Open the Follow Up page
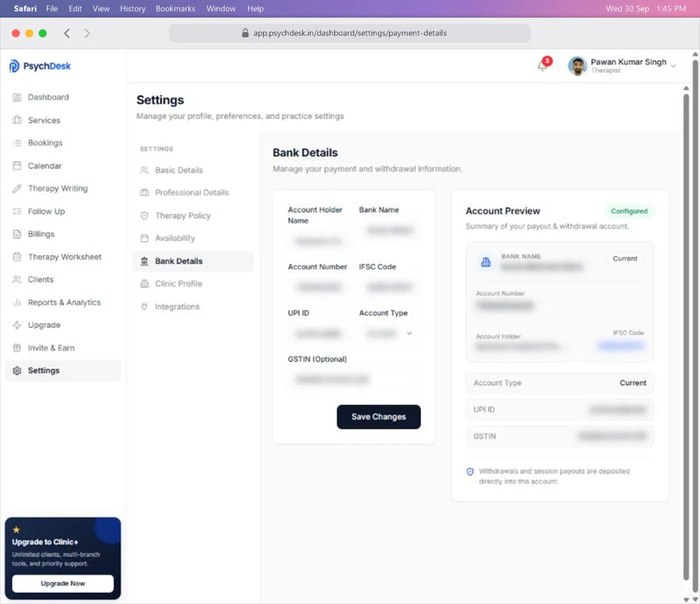The height and width of the screenshot is (604, 700). click(63, 211)
